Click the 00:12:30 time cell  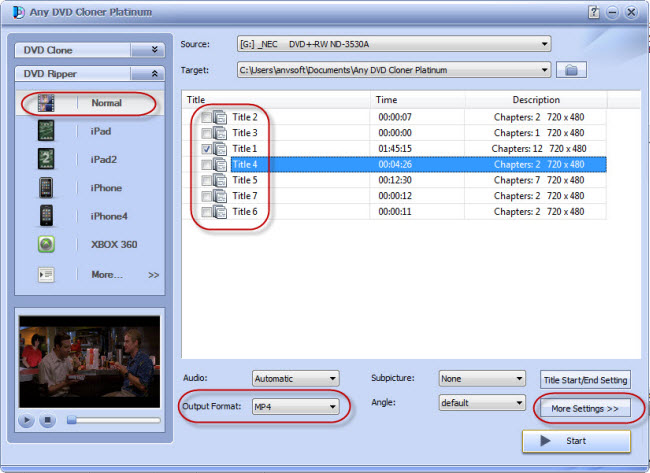(x=395, y=180)
